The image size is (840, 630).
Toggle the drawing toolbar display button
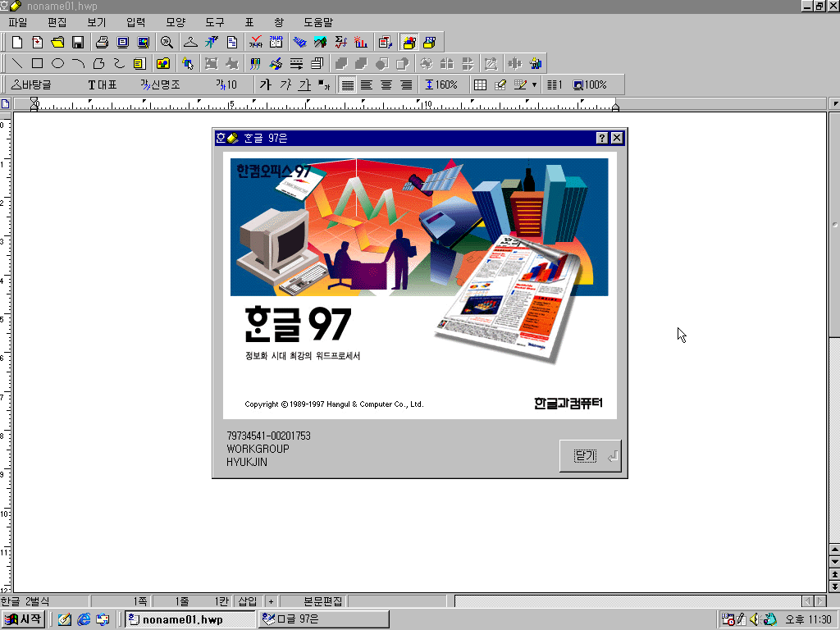(x=409, y=43)
